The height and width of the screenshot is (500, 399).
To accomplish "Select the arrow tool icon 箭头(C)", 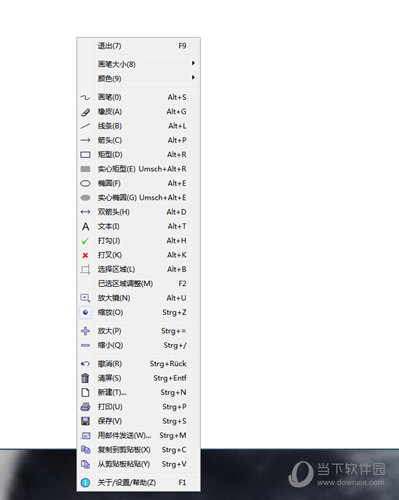I will point(85,140).
